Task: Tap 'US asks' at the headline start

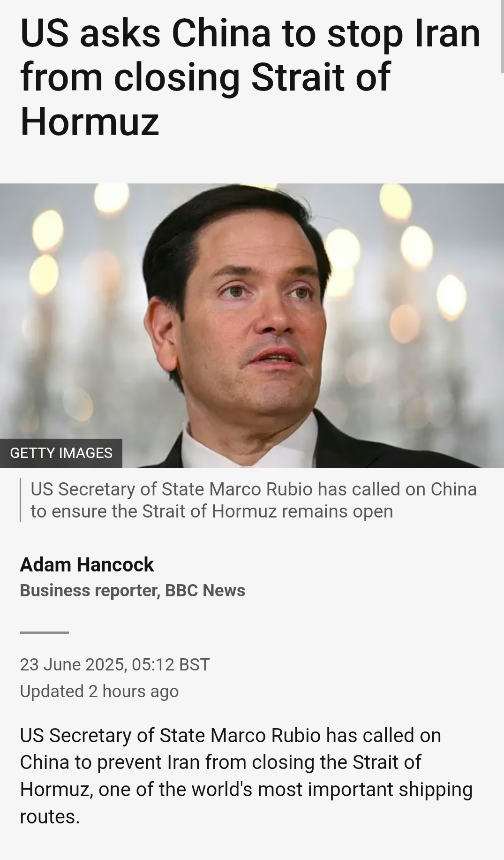Action: [x=90, y=34]
